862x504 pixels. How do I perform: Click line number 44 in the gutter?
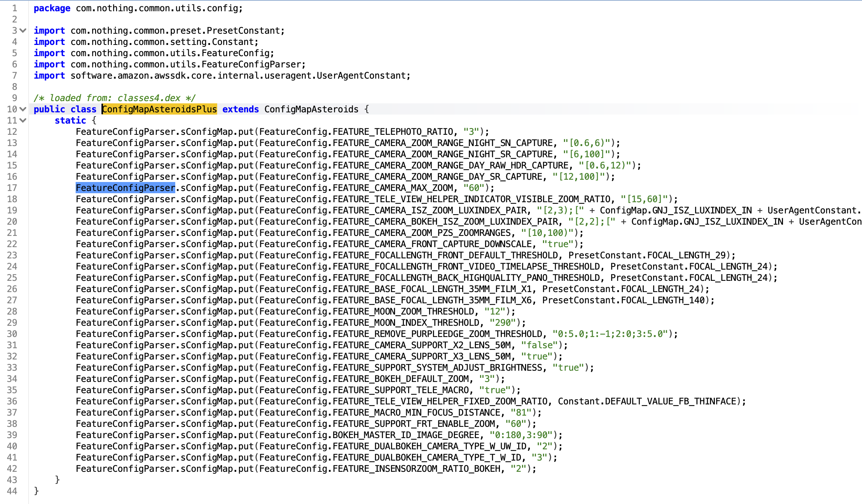point(12,491)
